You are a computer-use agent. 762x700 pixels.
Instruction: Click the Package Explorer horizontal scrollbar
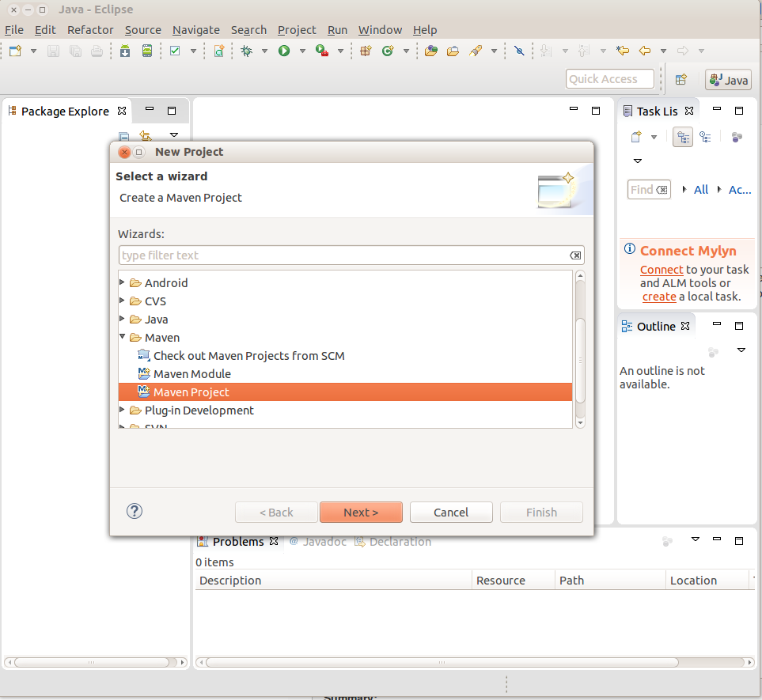coord(91,662)
